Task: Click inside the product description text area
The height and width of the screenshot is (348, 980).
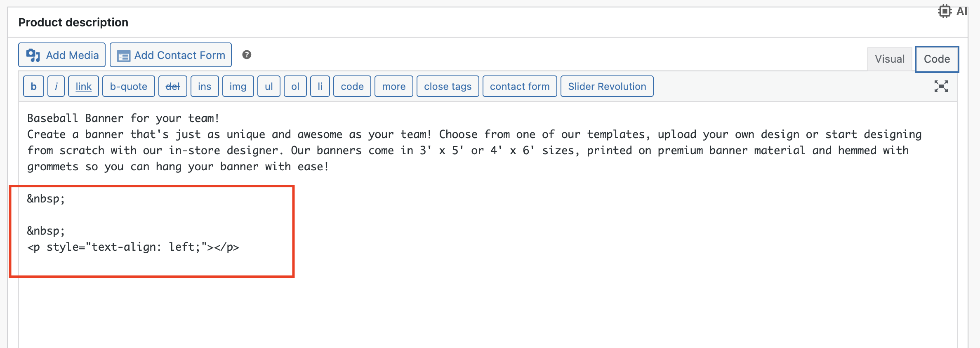Action: (488, 225)
